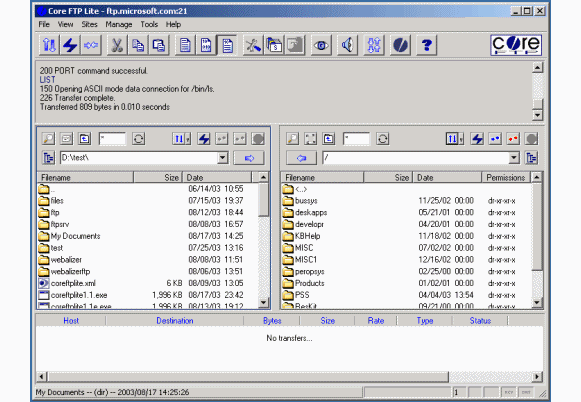581x402 pixels.
Task: Click the remote filter input field
Action: (356, 139)
